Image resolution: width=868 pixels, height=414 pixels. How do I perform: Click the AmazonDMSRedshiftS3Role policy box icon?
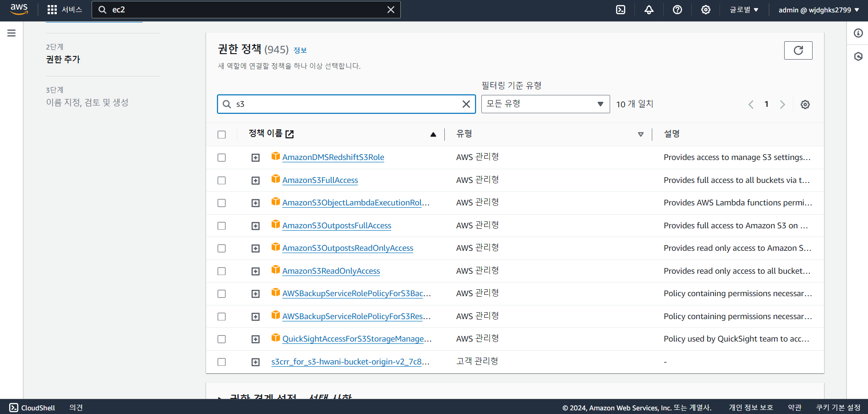(276, 156)
